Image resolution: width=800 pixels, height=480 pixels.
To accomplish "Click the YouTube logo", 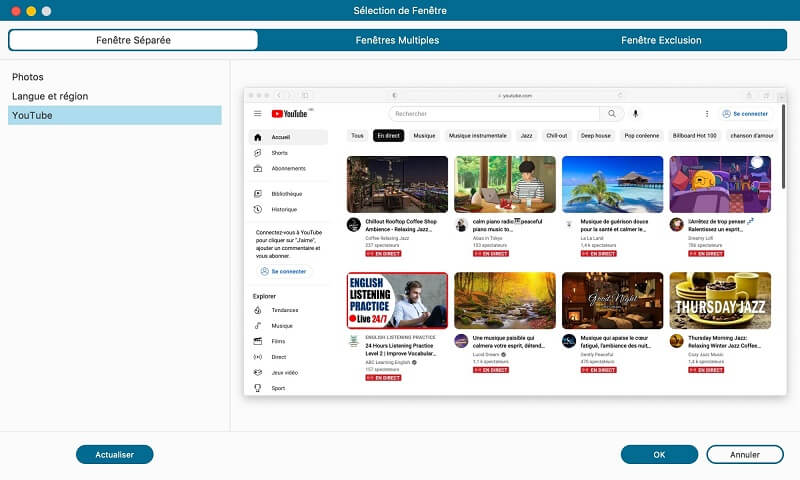I will coord(289,114).
